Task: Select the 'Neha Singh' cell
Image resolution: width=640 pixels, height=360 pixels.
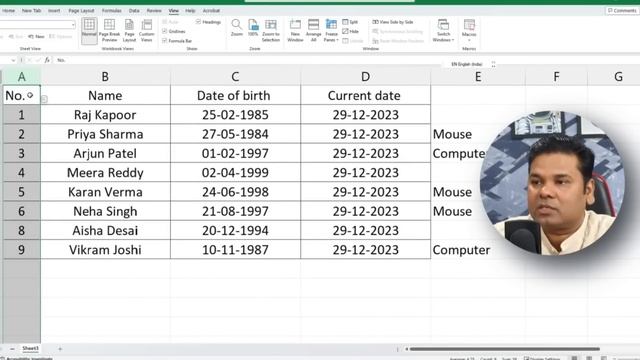Action: (x=105, y=211)
